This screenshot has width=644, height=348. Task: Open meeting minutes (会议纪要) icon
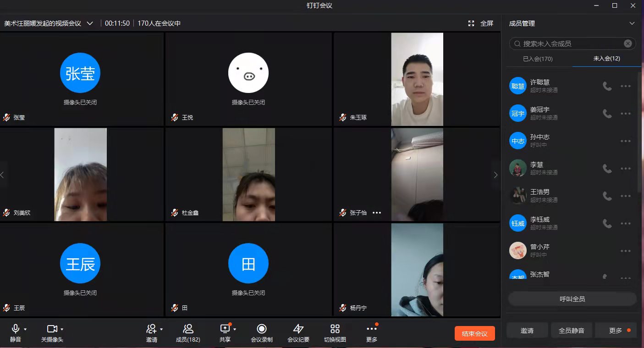[x=298, y=329]
